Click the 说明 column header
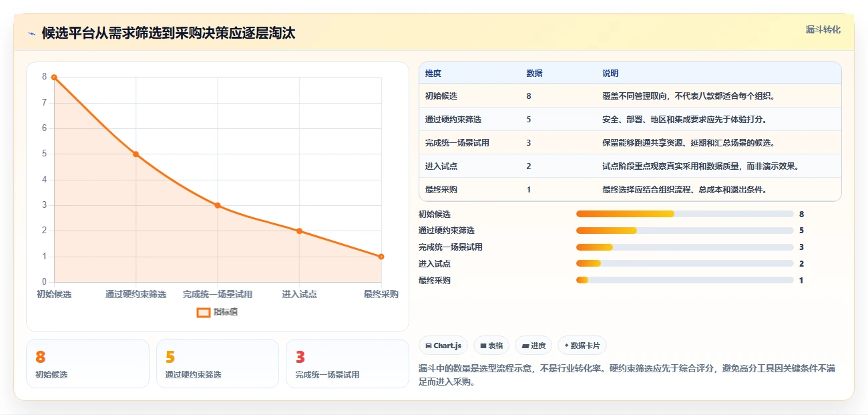Viewport: 868px width, 415px height. click(610, 73)
